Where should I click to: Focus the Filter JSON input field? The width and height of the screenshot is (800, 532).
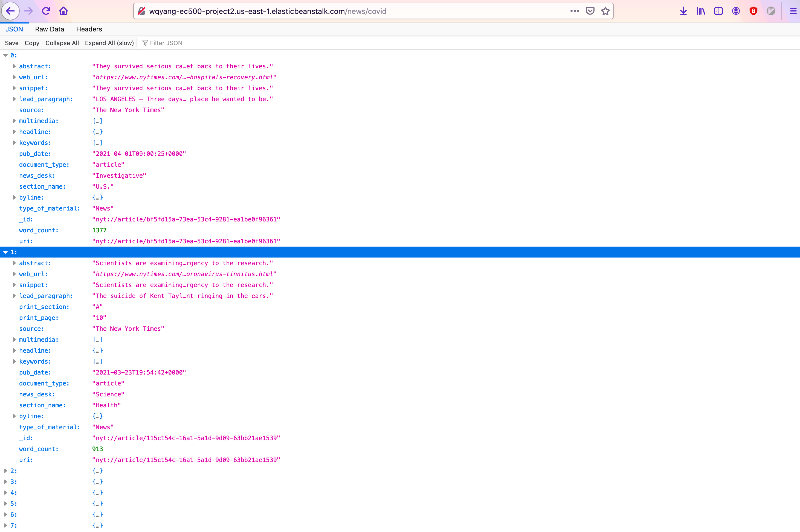[x=166, y=43]
